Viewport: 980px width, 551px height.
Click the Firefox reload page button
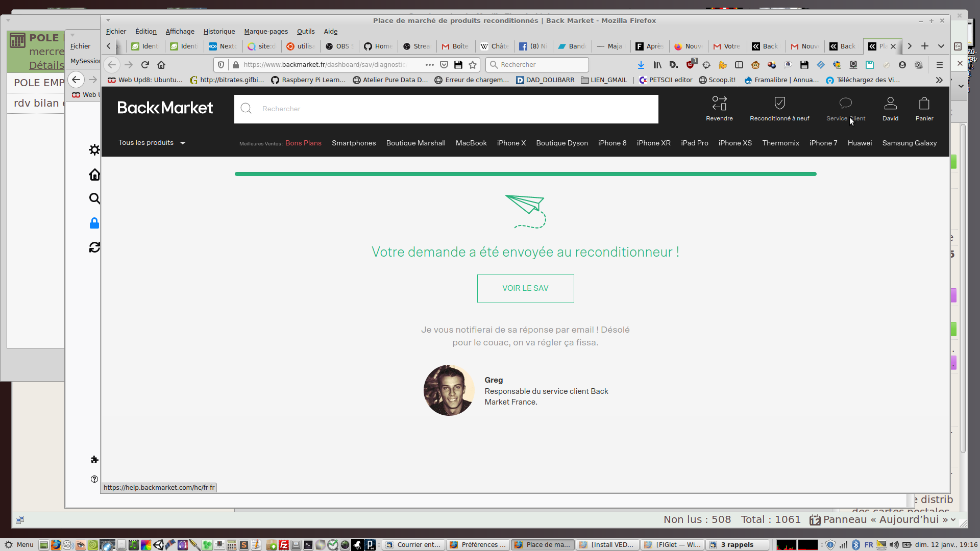click(x=145, y=65)
